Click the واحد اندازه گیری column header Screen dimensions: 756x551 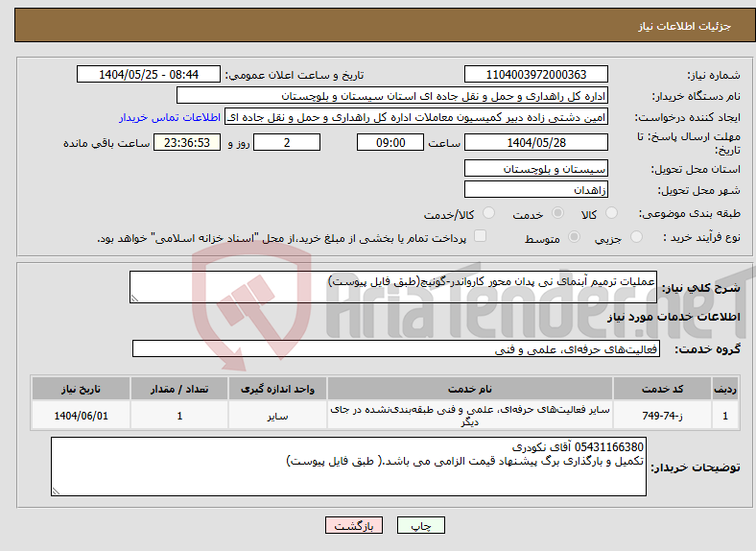[x=277, y=389]
